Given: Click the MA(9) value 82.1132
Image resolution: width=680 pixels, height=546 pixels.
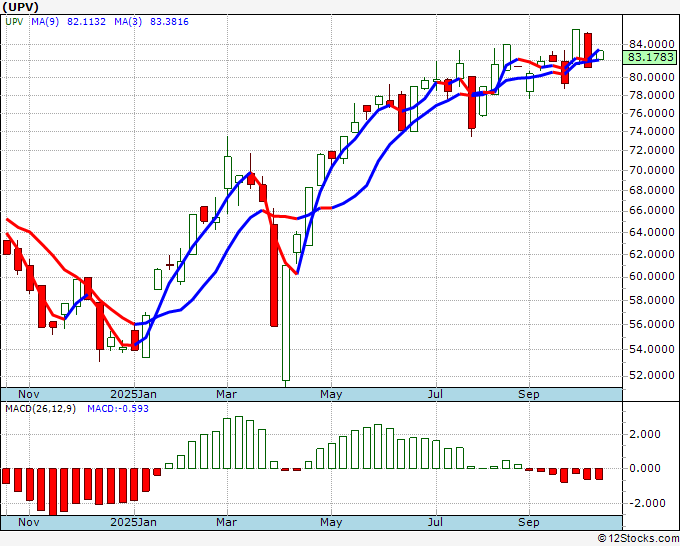Looking at the screenshot, I should pyautogui.click(x=86, y=22).
